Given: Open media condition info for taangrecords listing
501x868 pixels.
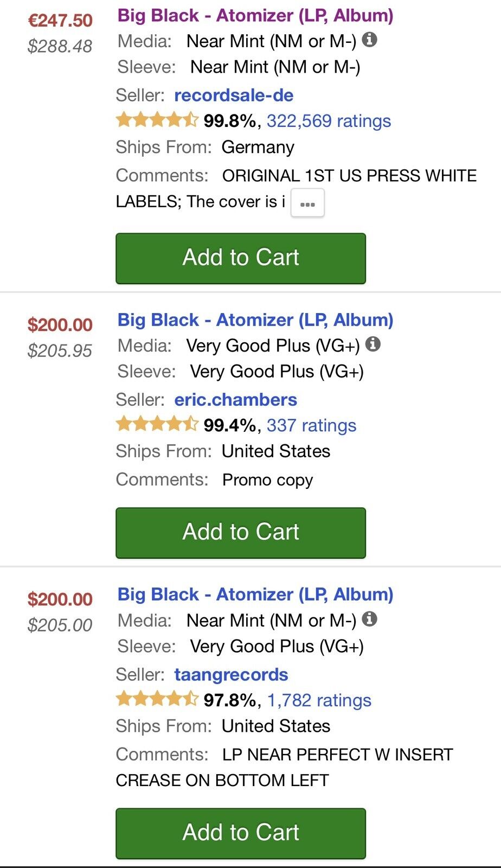Looking at the screenshot, I should pos(369,618).
